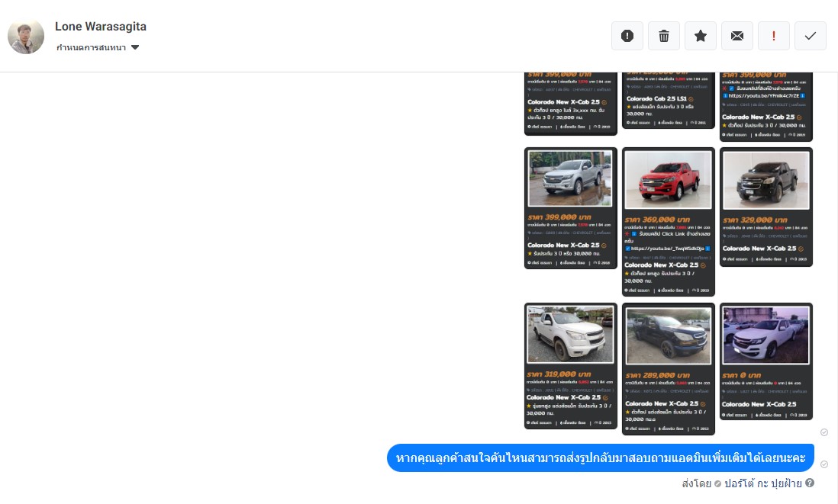The width and height of the screenshot is (838, 504).
Task: Open silver Colorado card priced 399,000 บาท
Action: click(570, 208)
